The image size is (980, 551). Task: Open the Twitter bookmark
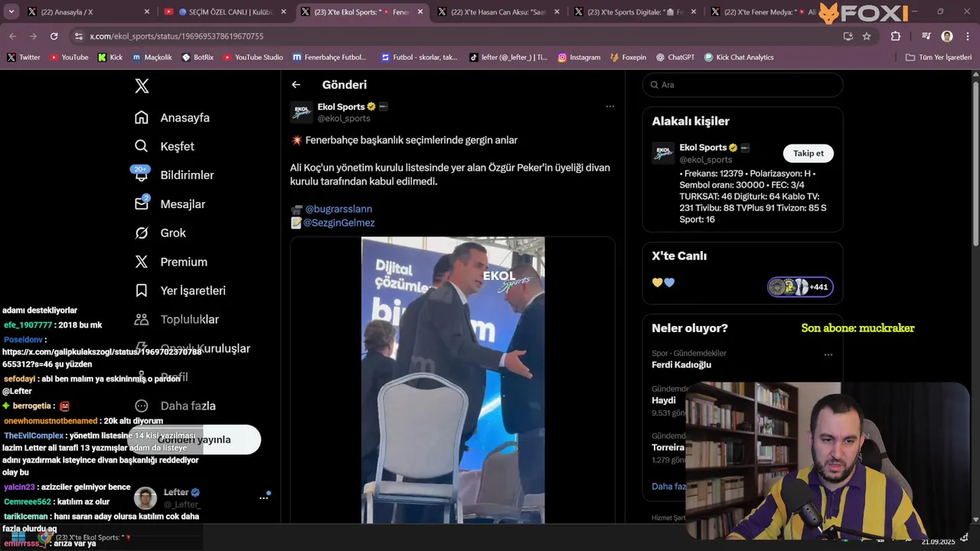pyautogui.click(x=23, y=57)
